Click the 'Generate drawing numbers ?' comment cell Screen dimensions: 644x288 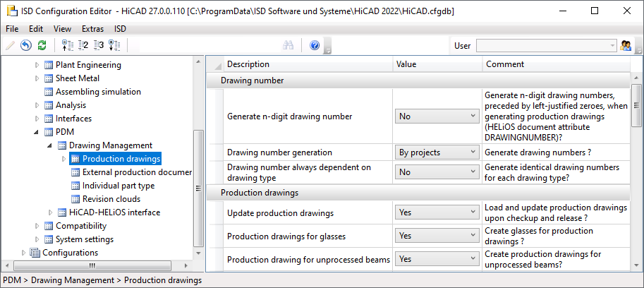pos(556,152)
